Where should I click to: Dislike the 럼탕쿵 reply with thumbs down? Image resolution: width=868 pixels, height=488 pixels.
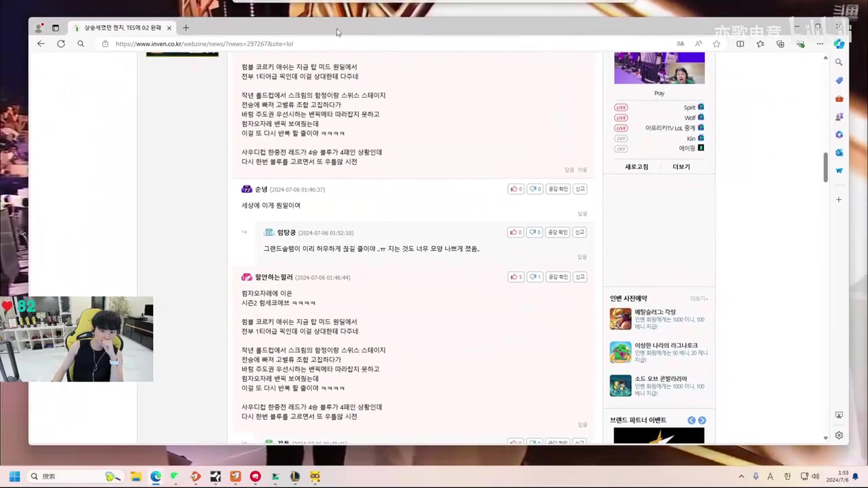[x=534, y=232]
